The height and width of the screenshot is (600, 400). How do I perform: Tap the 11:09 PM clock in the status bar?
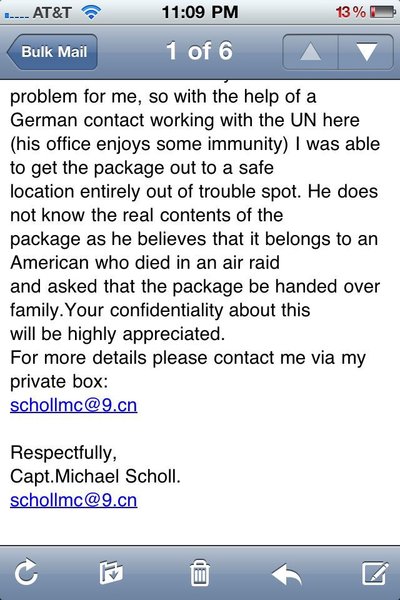point(200,12)
